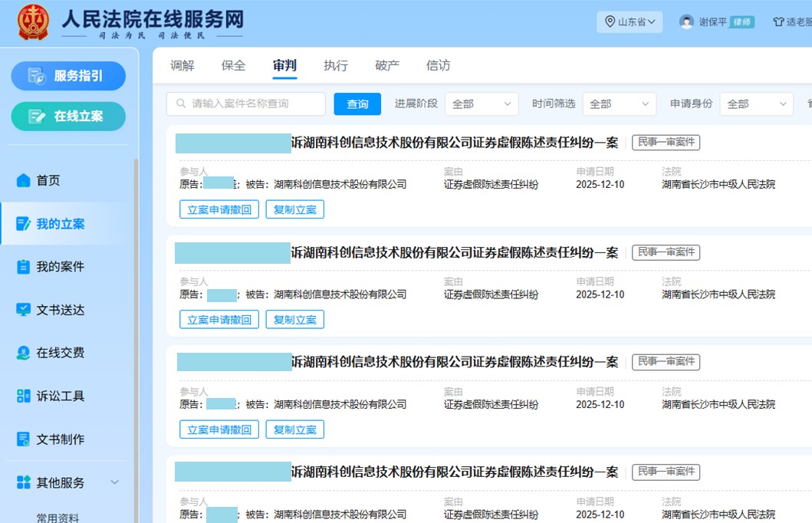
Task: Open the 时间筛选 dropdown showing 全部
Action: [620, 104]
